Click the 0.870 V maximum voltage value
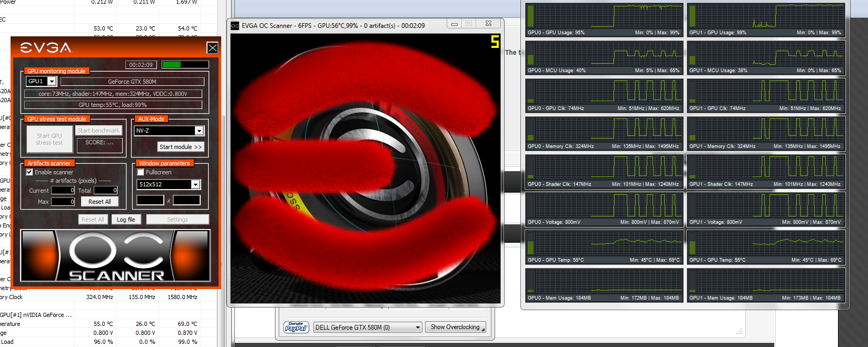This screenshot has height=347, width=868. [188, 333]
